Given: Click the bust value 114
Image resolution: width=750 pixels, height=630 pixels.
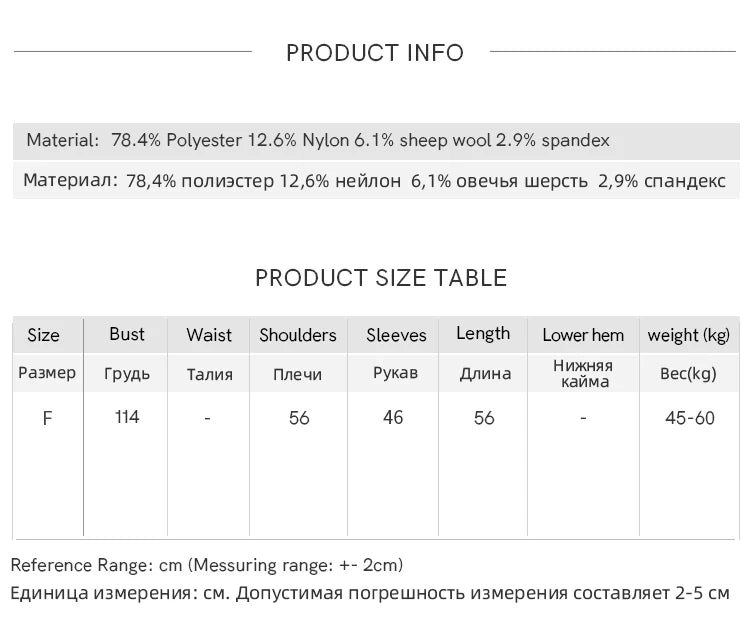Looking at the screenshot, I should point(127,417).
